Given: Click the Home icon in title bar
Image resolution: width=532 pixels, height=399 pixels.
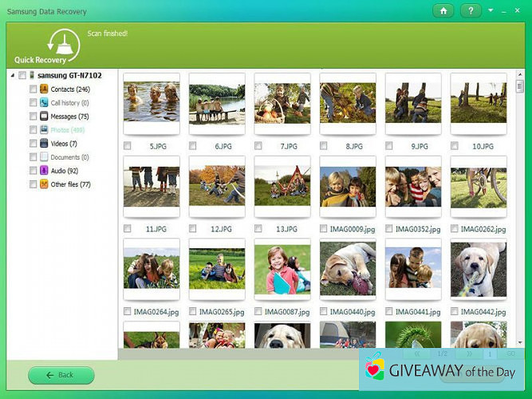Looking at the screenshot, I should pos(443,10).
